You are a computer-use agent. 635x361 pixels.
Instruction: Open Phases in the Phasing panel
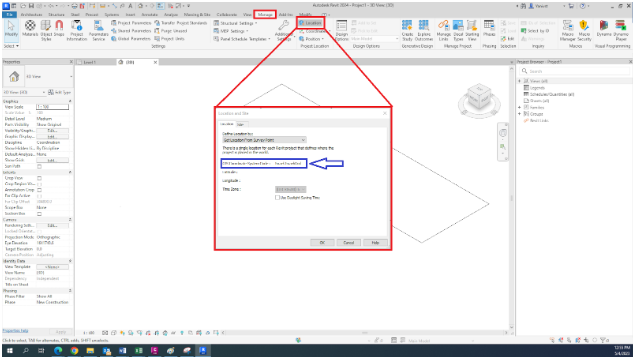pyautogui.click(x=489, y=28)
